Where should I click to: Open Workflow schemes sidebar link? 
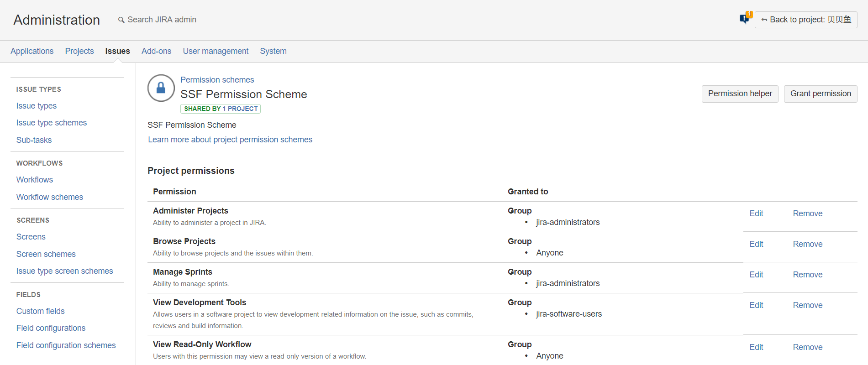pos(50,197)
